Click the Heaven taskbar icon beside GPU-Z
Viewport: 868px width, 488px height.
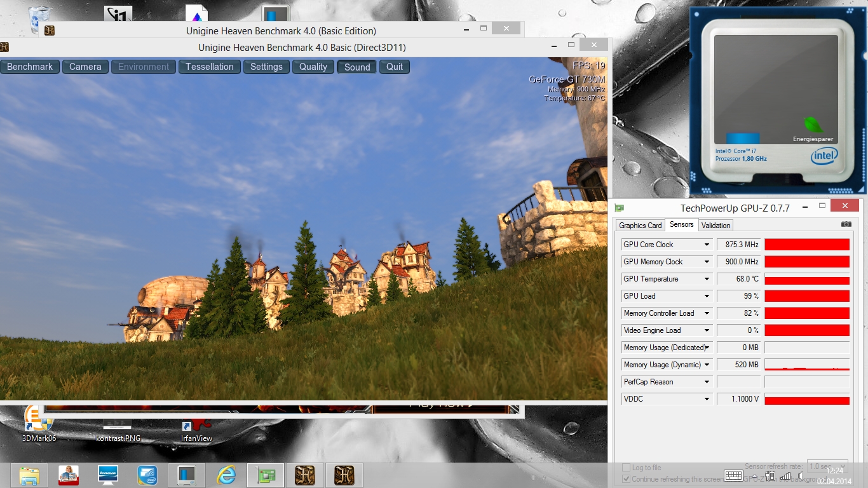(x=305, y=475)
